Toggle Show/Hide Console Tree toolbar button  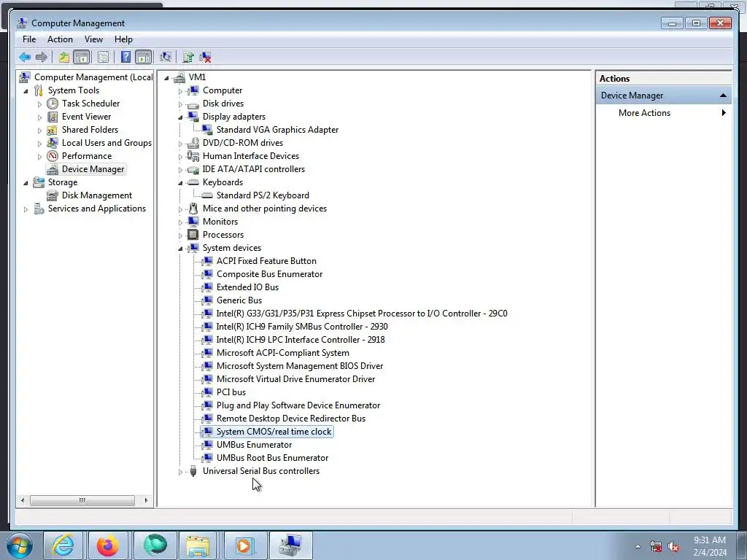82,58
